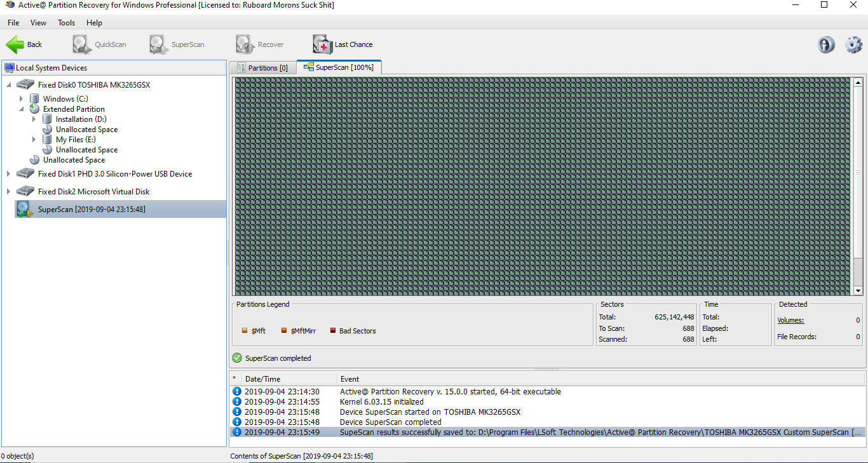Expand the Fixed Disk1 PHD 3.0 node
The image size is (868, 463).
(x=9, y=173)
